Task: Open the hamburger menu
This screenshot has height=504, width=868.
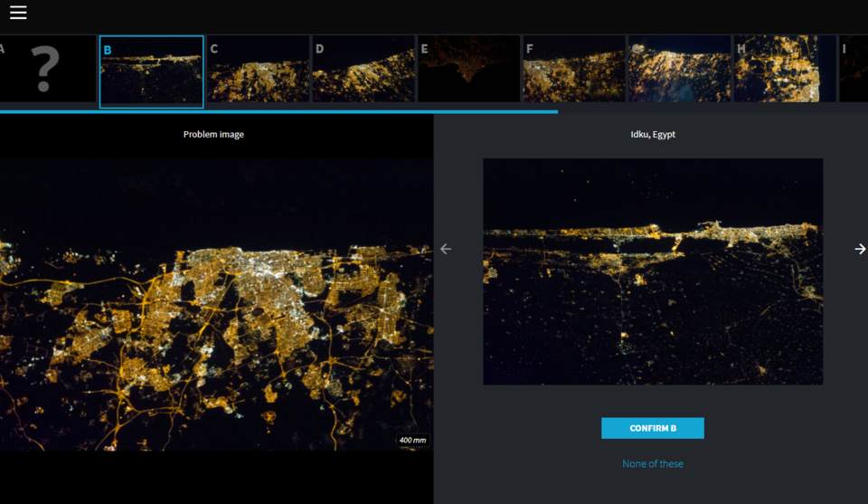Action: (x=18, y=12)
